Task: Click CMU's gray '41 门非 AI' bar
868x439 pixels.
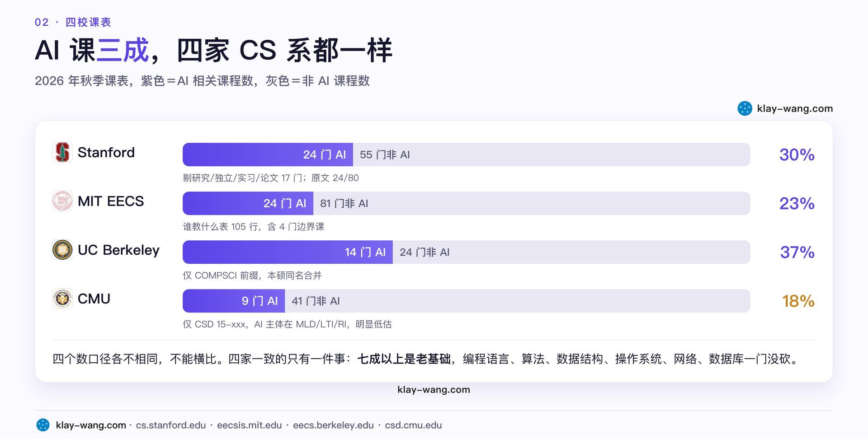Action: click(518, 301)
